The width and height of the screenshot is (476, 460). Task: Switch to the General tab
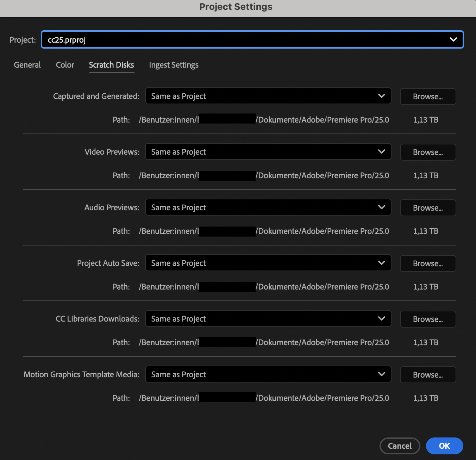[x=27, y=65]
